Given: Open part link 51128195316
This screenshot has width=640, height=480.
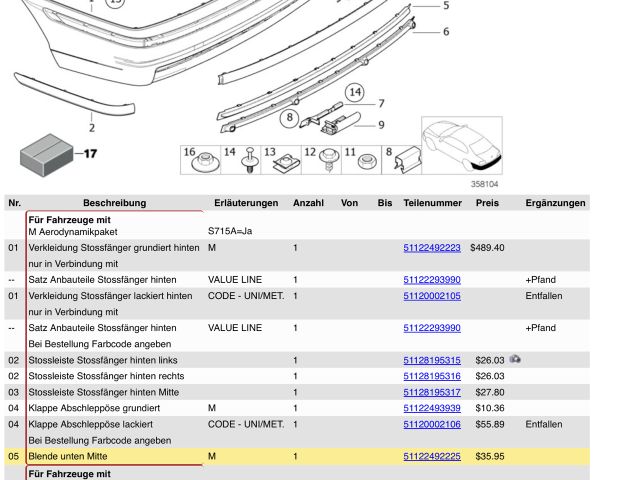Looking at the screenshot, I should click(432, 376).
